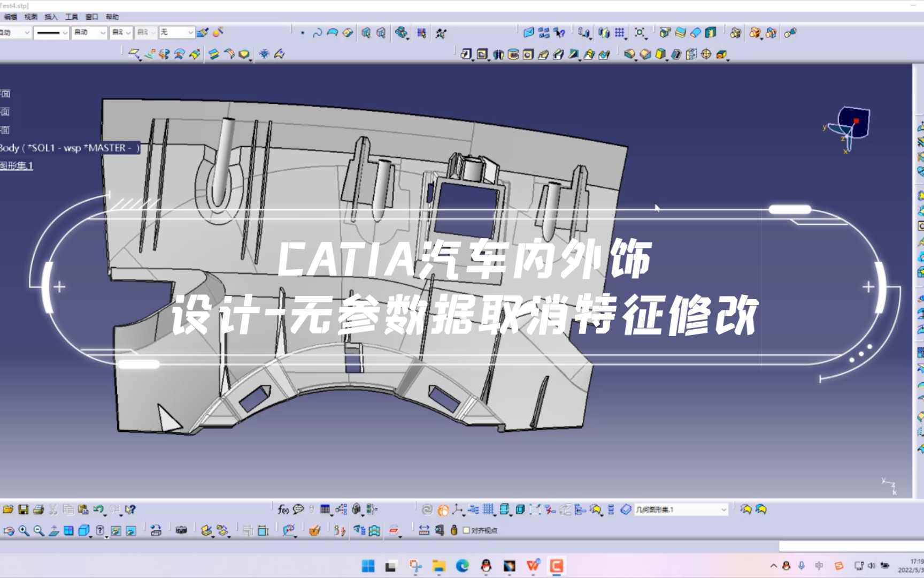Click the volume speaker tray icon
The width and height of the screenshot is (924, 578).
872,566
